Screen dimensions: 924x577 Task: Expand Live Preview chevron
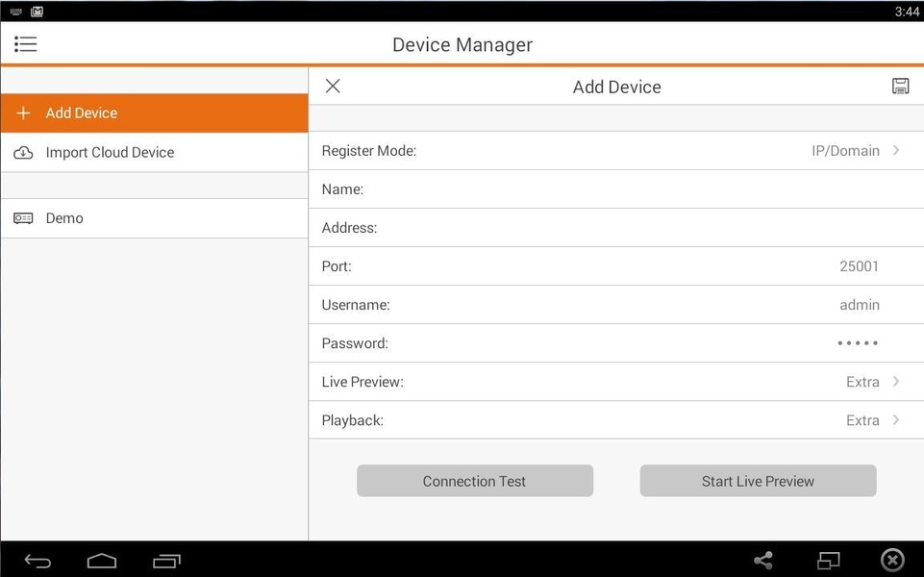coord(896,382)
